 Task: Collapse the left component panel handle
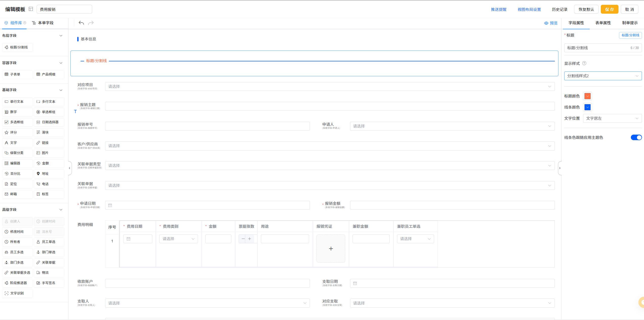(69, 168)
